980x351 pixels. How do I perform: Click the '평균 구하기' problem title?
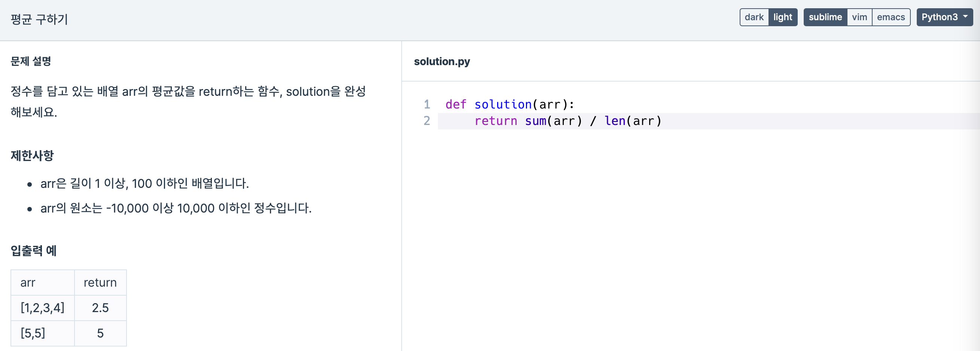tap(39, 19)
